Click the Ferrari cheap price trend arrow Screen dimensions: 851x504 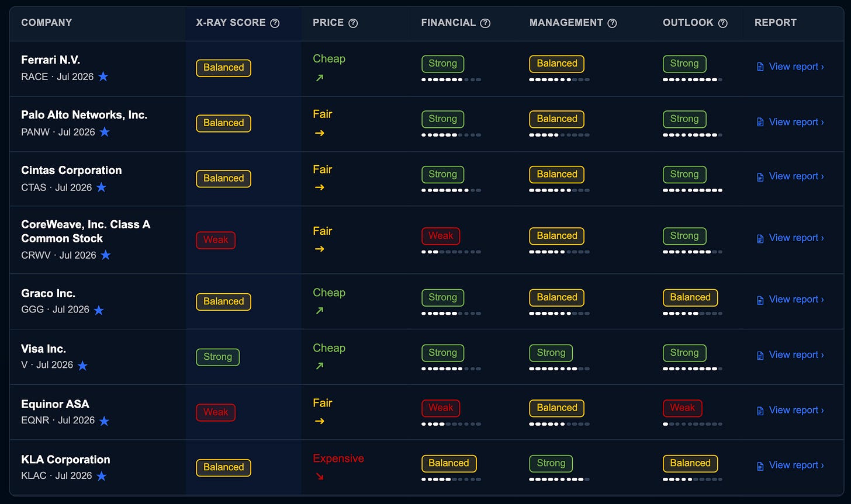pos(319,78)
